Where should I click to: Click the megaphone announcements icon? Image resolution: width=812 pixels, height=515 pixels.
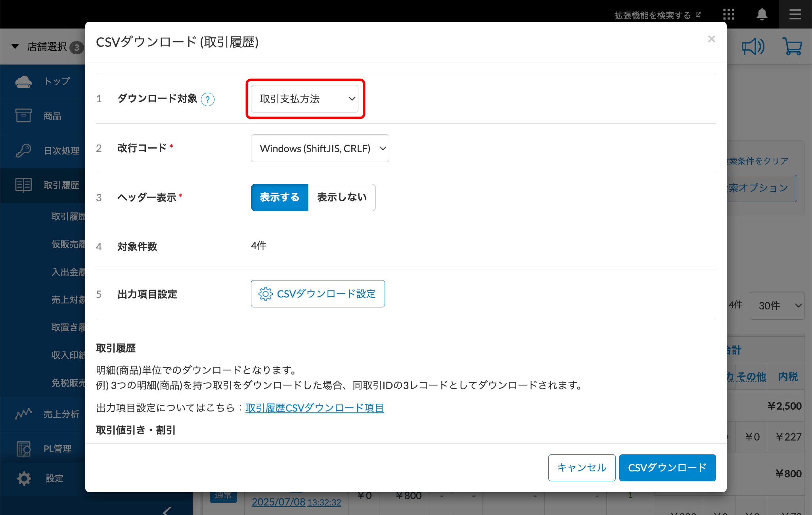pyautogui.click(x=753, y=47)
